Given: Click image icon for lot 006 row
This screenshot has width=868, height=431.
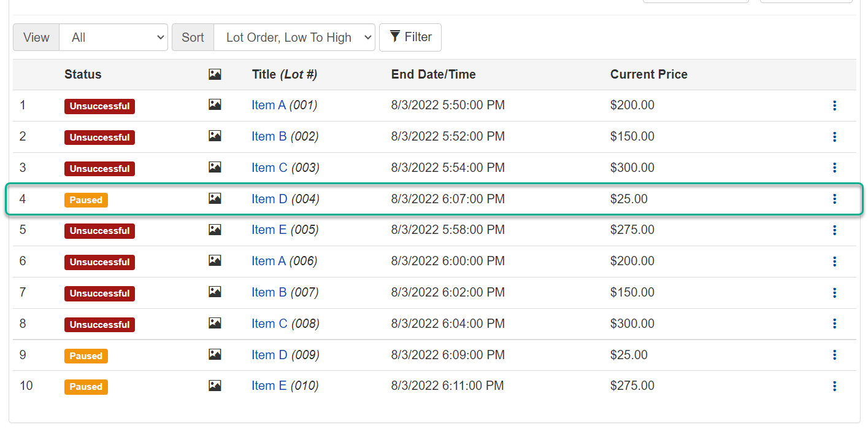Looking at the screenshot, I should pyautogui.click(x=215, y=261).
